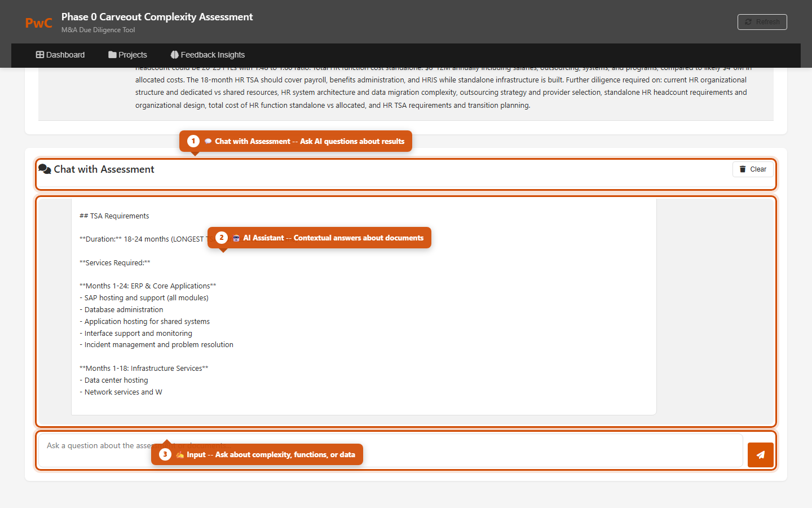Go to the Projects section

pyautogui.click(x=127, y=55)
